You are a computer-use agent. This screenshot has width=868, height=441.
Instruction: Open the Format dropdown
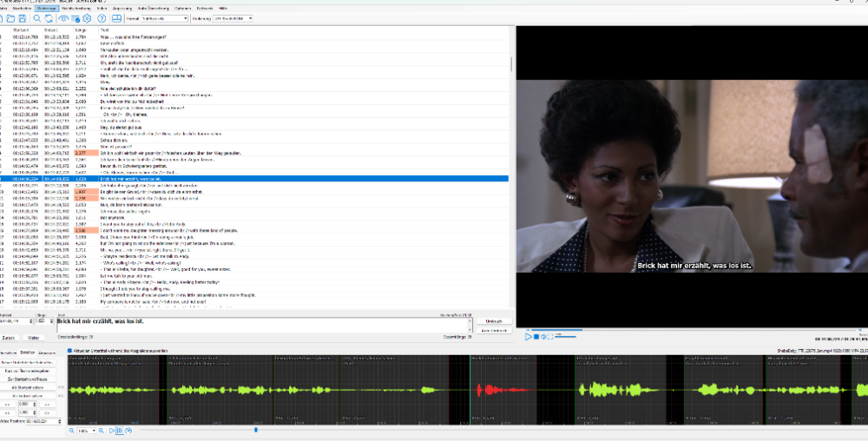(164, 19)
